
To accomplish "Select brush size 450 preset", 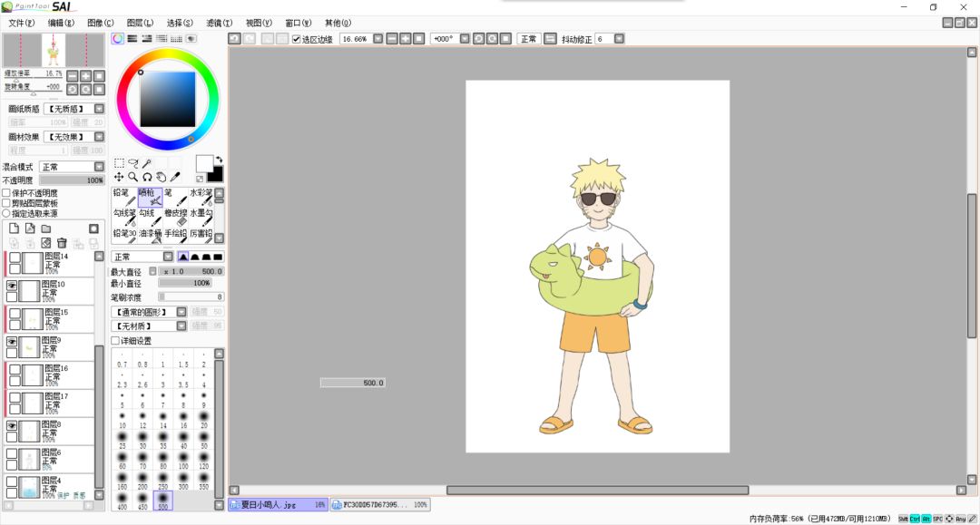I will click(x=142, y=502).
